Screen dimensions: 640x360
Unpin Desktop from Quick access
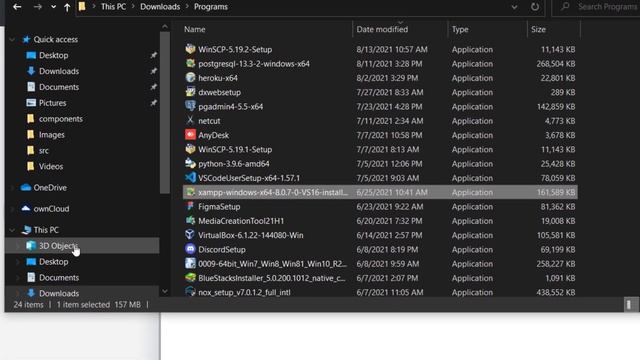pos(153,56)
